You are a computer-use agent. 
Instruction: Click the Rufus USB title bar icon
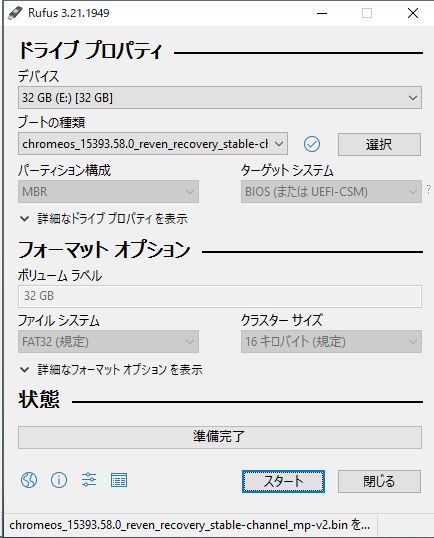(15, 13)
